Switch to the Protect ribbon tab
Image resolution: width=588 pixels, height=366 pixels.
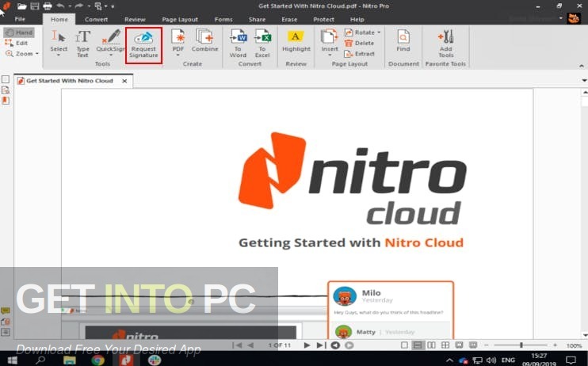(x=323, y=20)
